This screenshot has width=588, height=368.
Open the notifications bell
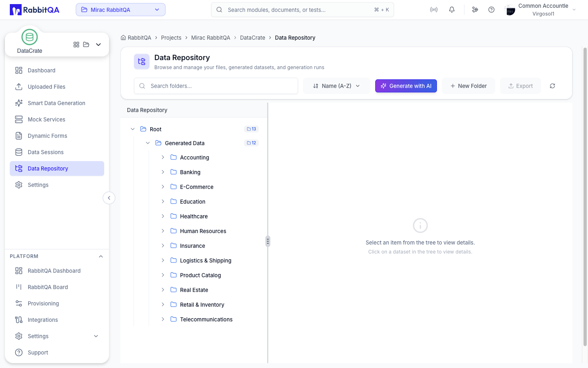pos(452,10)
